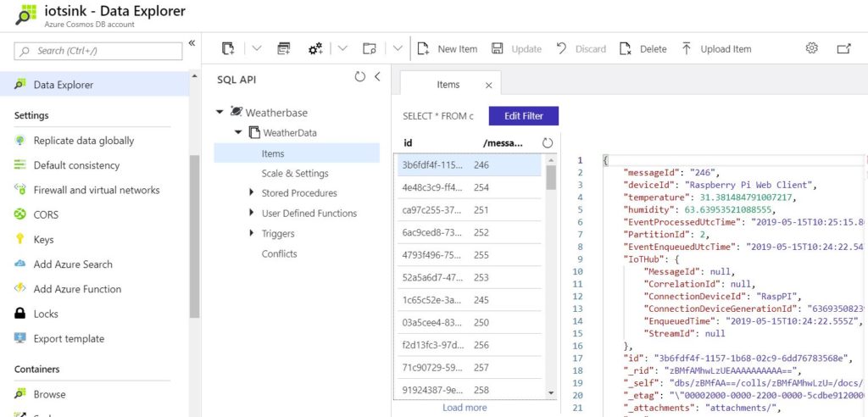Screen dimensions: 868x417
Task: Click the /messa... column header
Action: tap(503, 143)
